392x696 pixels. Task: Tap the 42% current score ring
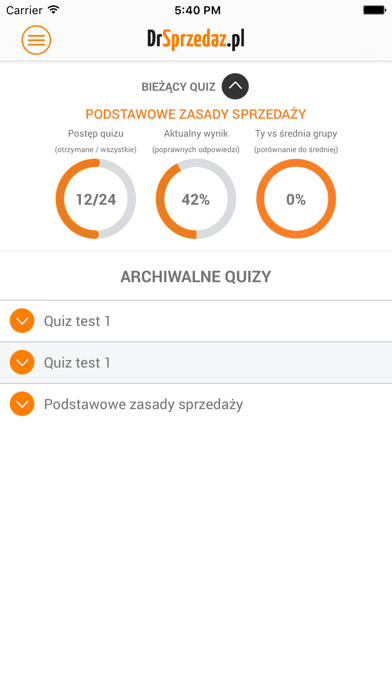196,199
